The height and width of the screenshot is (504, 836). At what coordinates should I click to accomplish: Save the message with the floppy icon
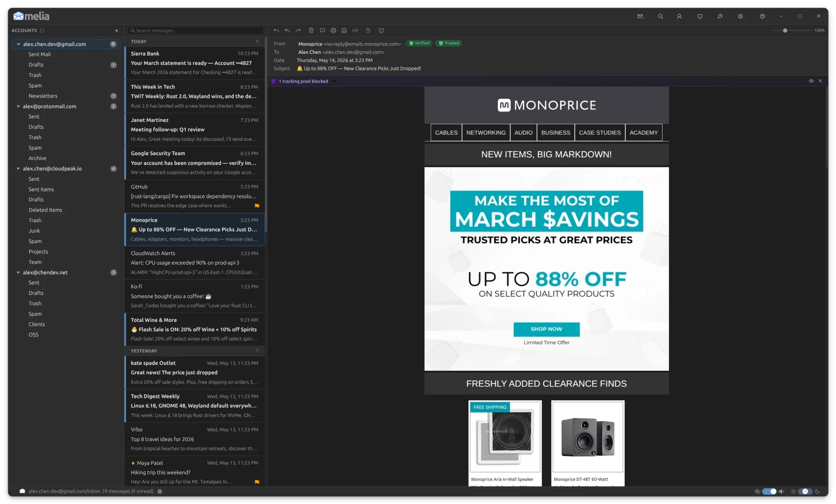pyautogui.click(x=344, y=31)
